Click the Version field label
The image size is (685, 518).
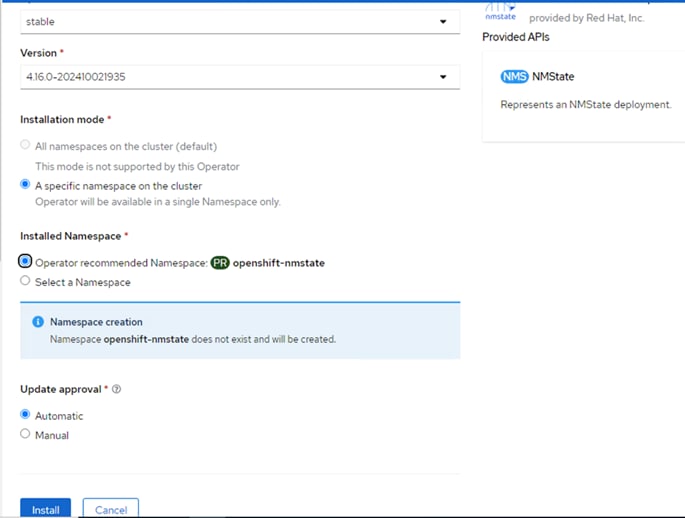click(x=38, y=53)
